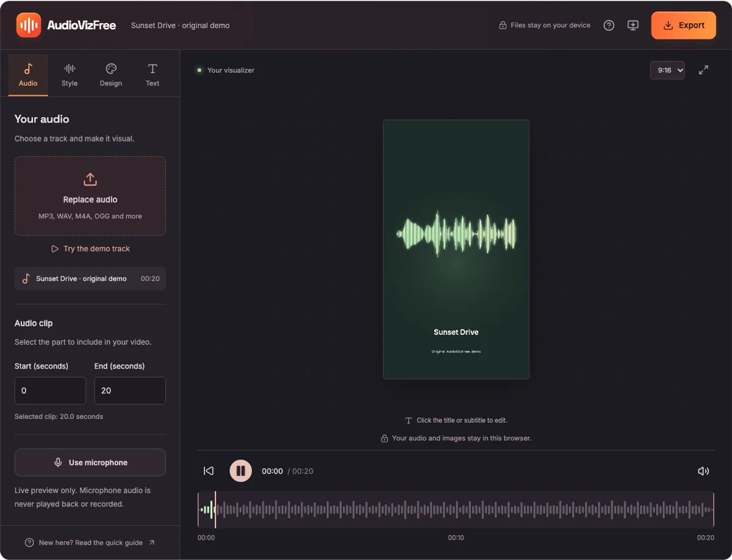732x560 pixels.
Task: Click the fullscreen expand icon
Action: (x=703, y=70)
